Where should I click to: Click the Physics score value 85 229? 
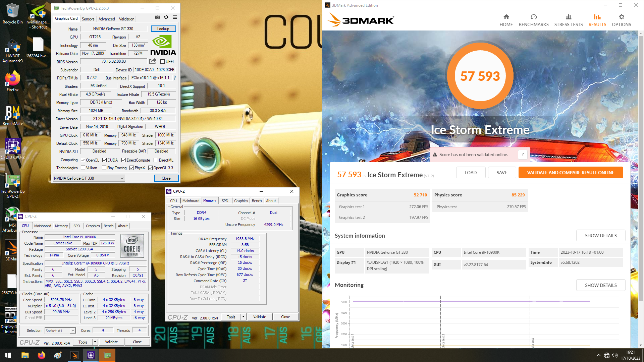coord(518,195)
